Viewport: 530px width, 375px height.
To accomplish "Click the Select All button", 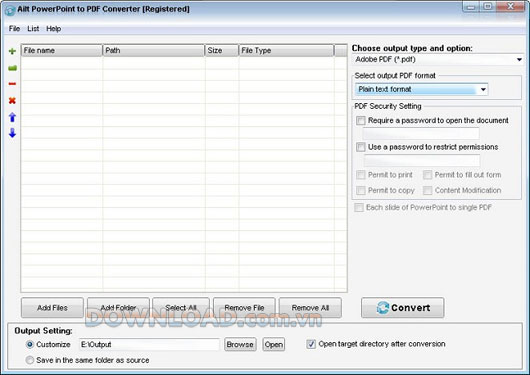I will (x=181, y=308).
